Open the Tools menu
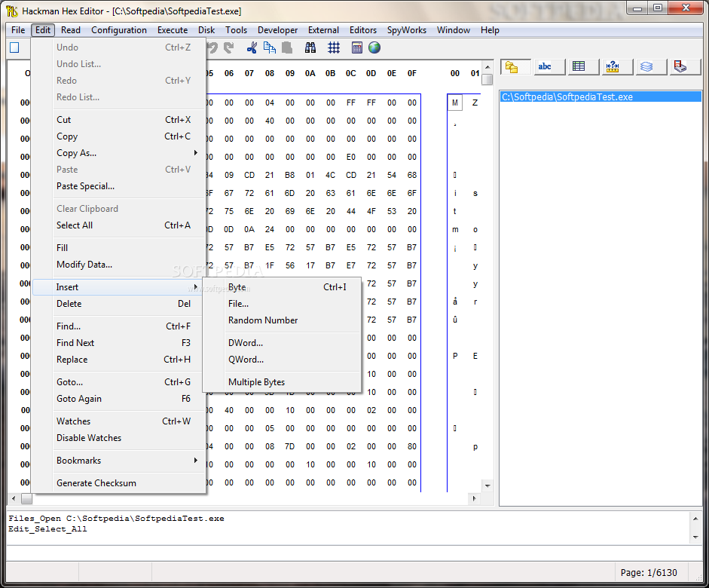709x588 pixels. tap(236, 30)
